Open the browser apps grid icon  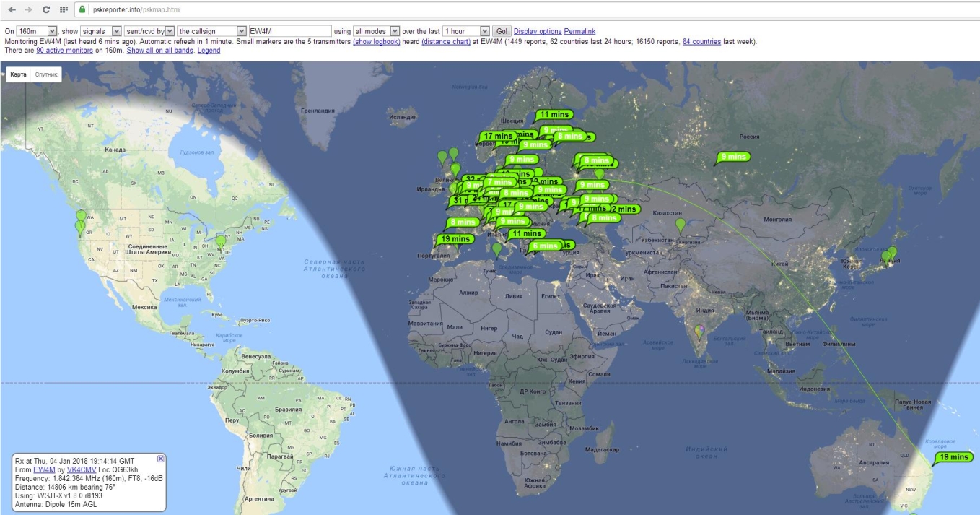(x=64, y=9)
